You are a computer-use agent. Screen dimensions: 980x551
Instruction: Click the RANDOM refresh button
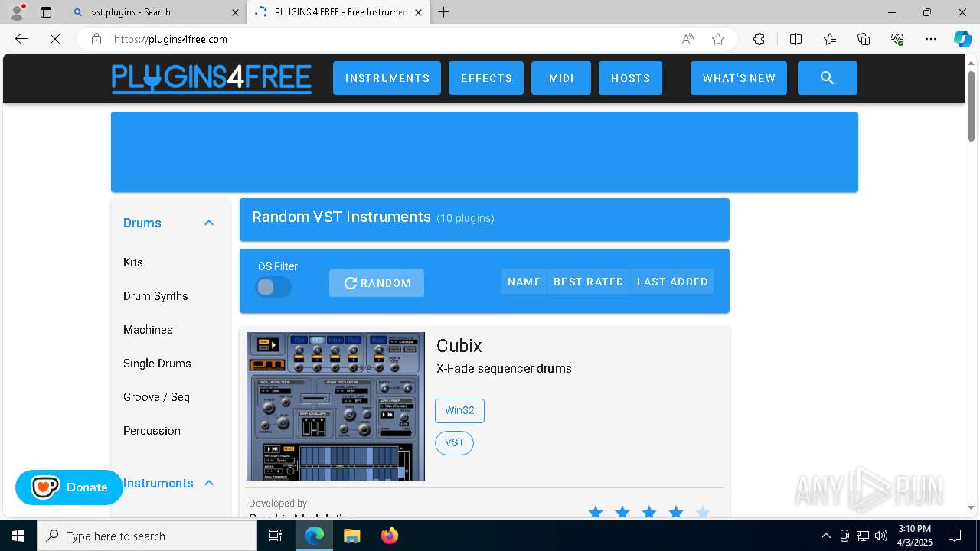point(377,283)
